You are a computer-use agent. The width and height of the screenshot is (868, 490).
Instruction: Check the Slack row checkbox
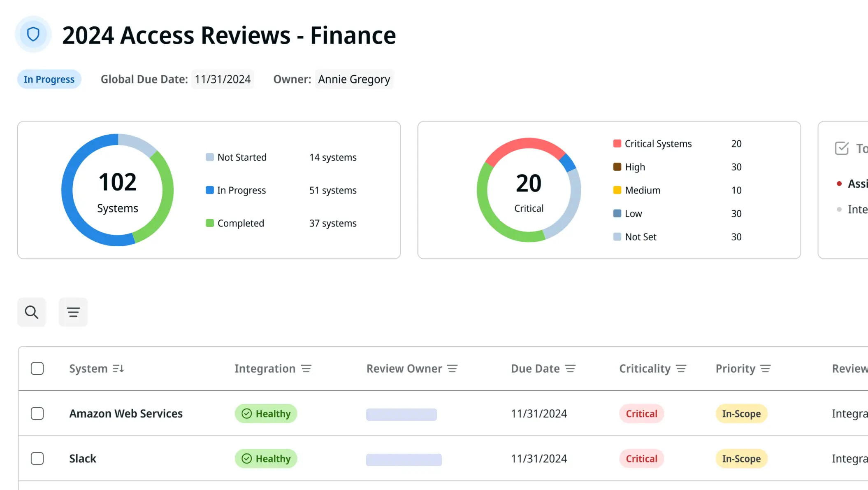point(37,459)
